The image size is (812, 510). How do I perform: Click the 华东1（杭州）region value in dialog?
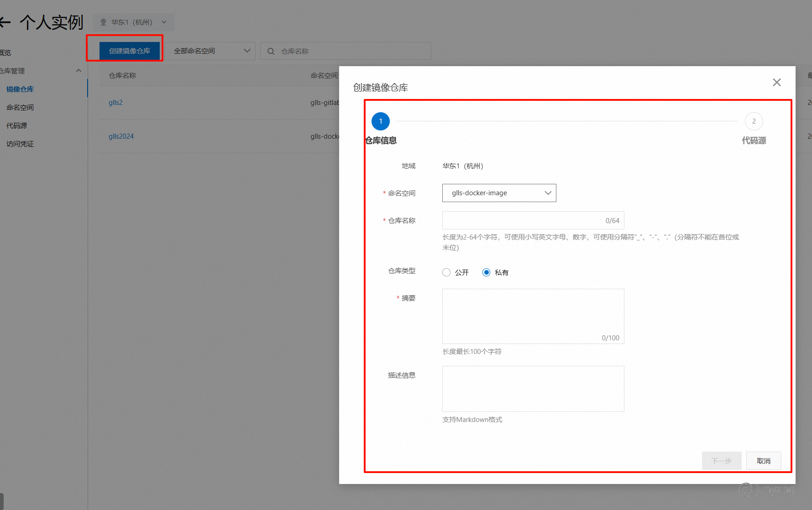(462, 166)
